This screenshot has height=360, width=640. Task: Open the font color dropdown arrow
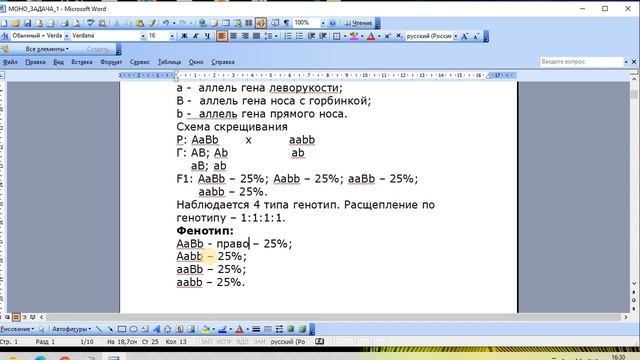(x=379, y=36)
